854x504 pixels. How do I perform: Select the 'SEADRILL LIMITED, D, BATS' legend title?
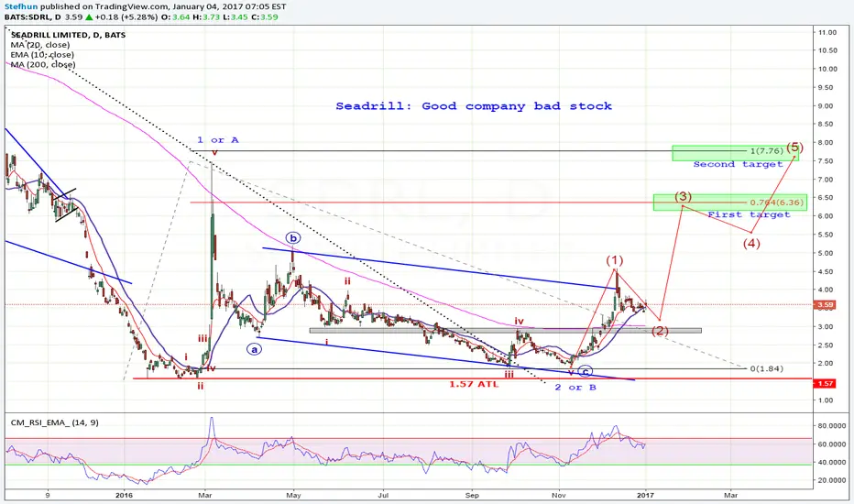(x=68, y=35)
